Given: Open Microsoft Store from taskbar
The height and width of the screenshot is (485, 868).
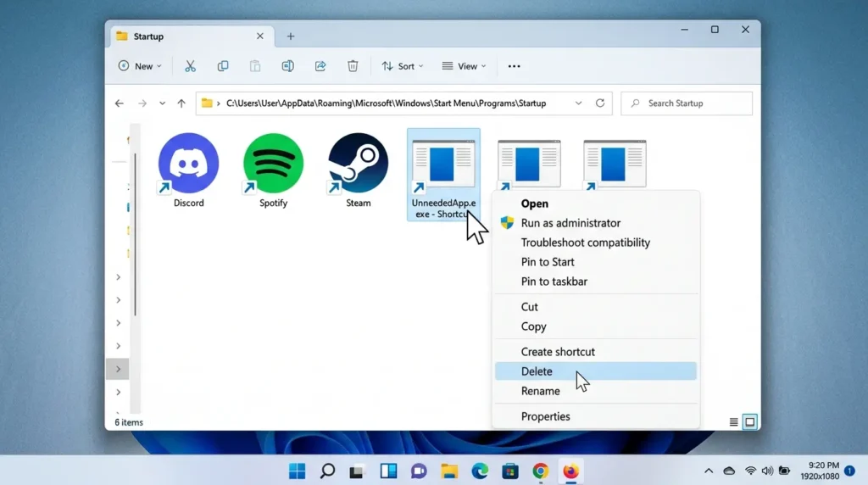Looking at the screenshot, I should coord(509,471).
